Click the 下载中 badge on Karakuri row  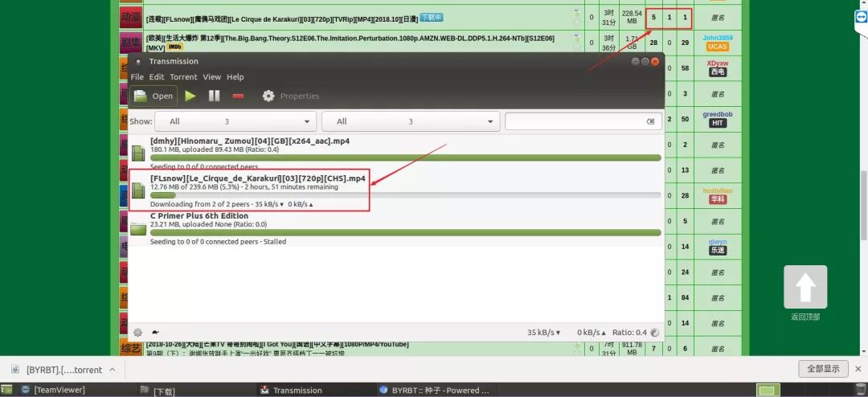(432, 18)
